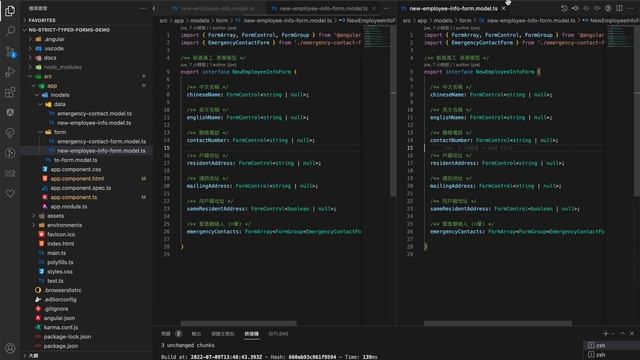Click the explorer panel more actions ellipsis
The width and height of the screenshot is (640, 360).
143,8
